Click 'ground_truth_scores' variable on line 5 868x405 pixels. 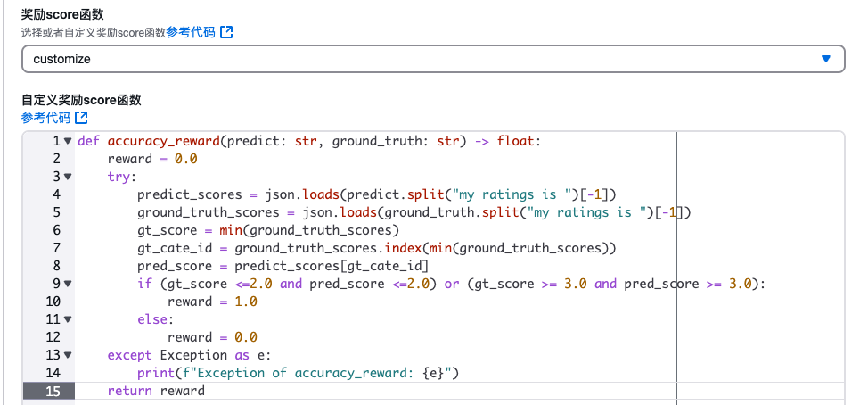coord(209,212)
